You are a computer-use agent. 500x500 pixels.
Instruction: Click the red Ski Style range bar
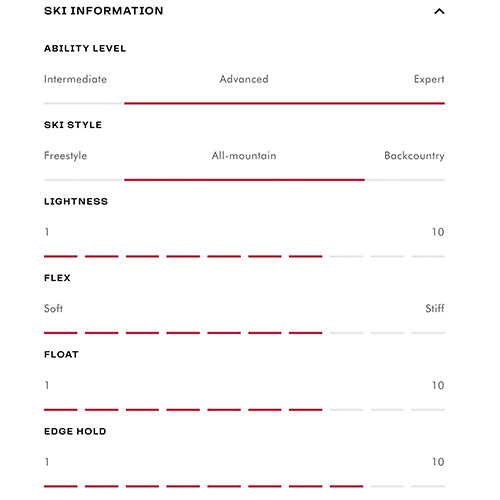(244, 180)
